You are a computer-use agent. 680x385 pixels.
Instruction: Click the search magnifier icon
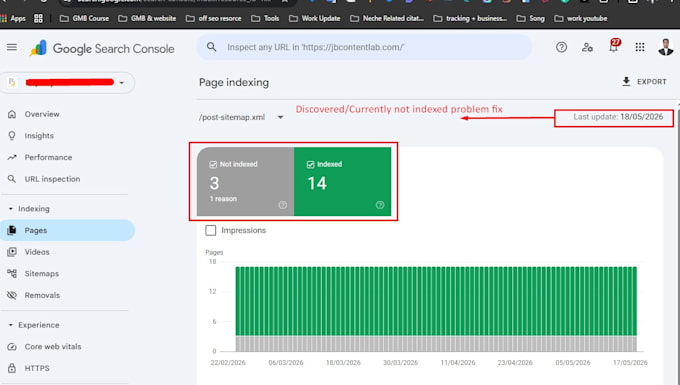coord(211,47)
